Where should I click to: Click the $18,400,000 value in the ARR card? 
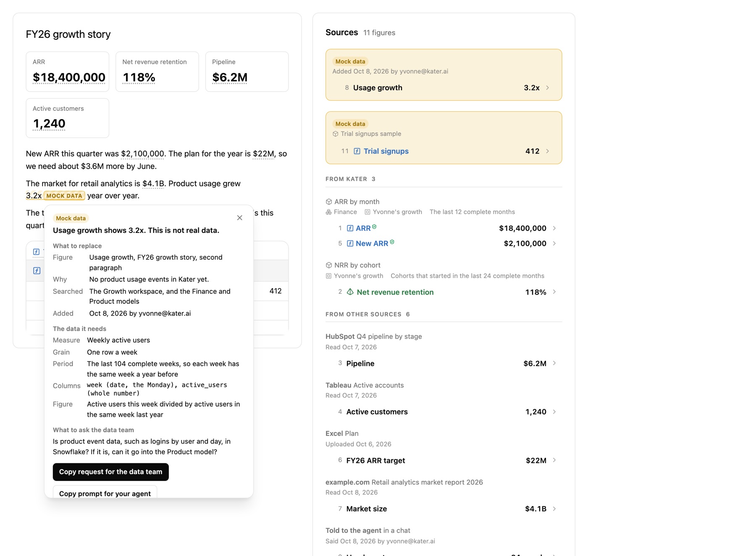point(69,78)
